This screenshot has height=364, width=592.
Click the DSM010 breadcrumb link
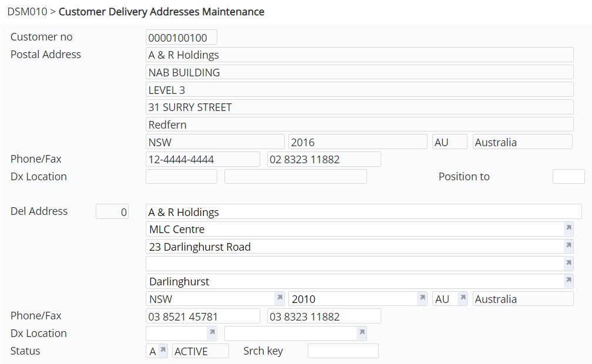tap(26, 12)
